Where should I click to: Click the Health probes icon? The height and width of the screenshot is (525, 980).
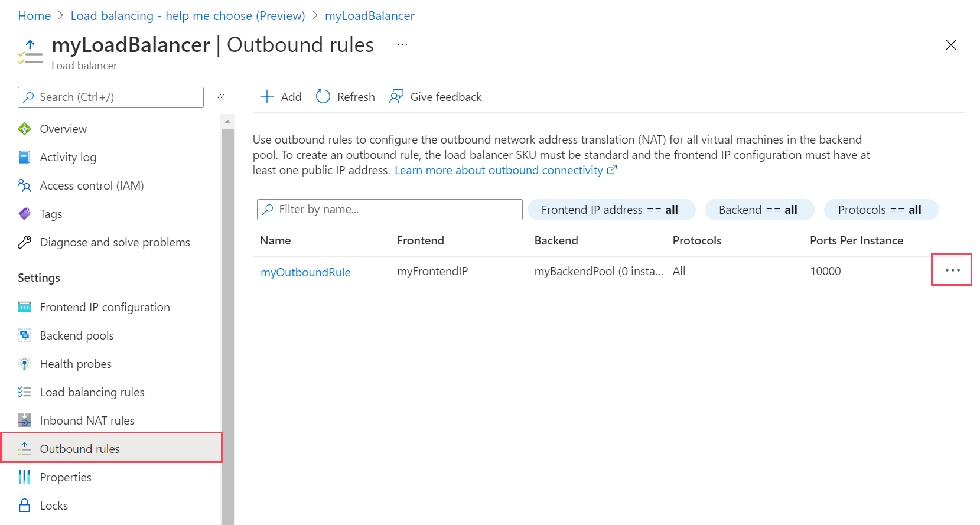click(x=24, y=364)
